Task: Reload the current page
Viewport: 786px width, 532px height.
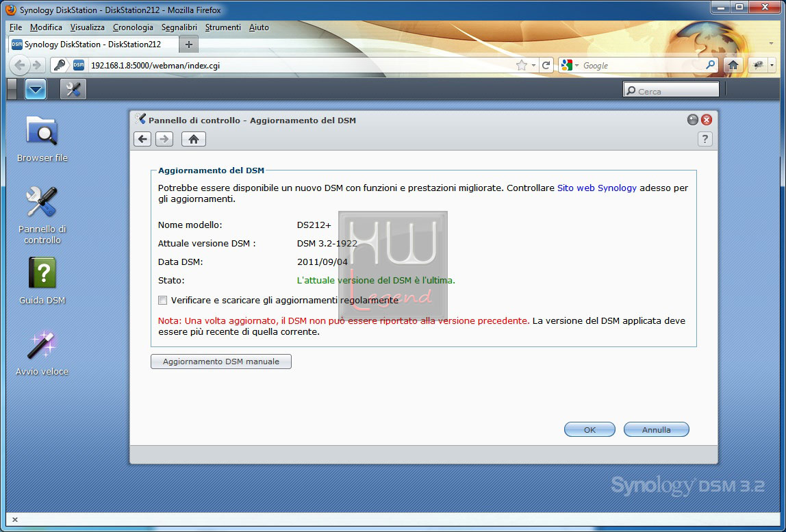Action: click(546, 65)
